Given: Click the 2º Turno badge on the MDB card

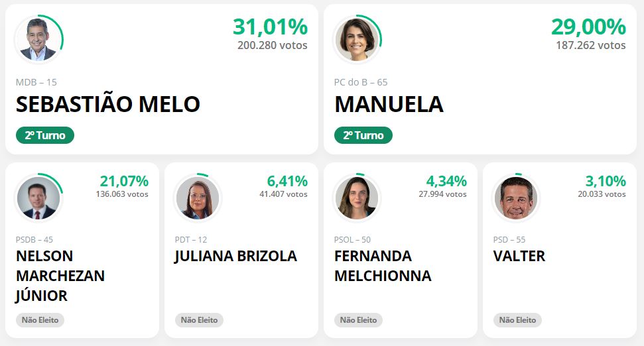Looking at the screenshot, I should 45,135.
